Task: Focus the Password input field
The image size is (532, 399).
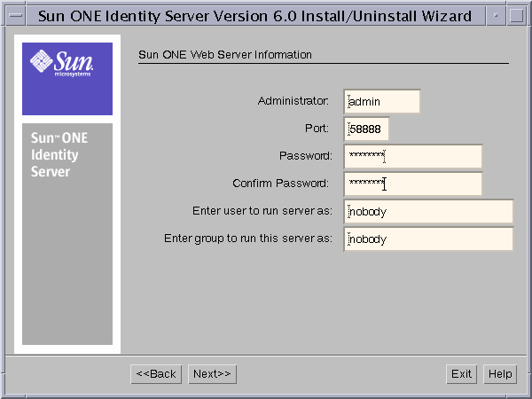Action: click(x=413, y=156)
